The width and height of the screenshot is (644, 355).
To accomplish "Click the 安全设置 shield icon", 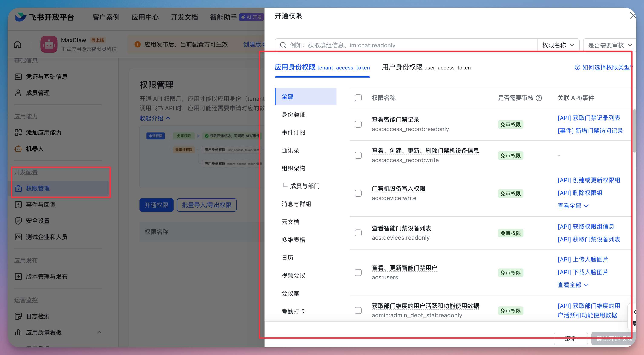I will [x=18, y=221].
